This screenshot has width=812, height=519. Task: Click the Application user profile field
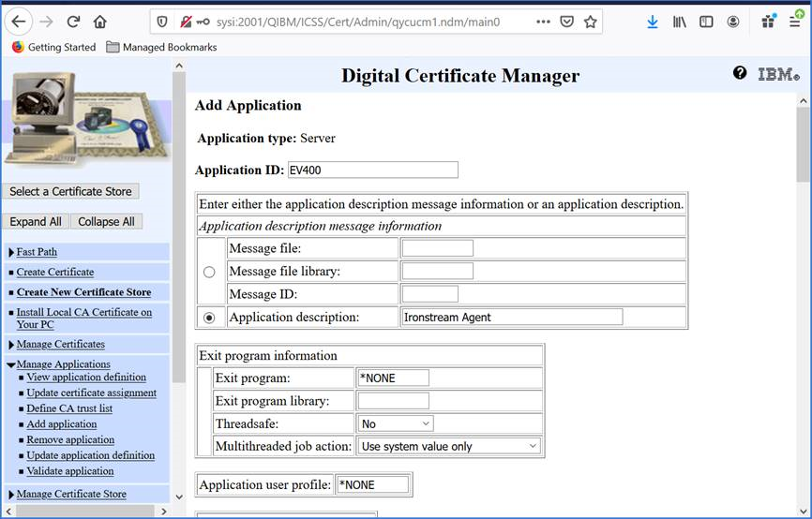point(373,485)
